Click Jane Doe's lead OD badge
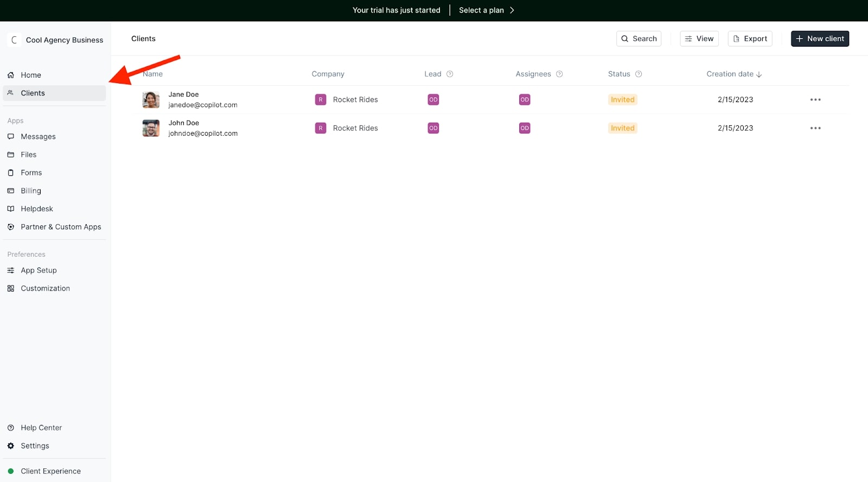 coord(433,100)
